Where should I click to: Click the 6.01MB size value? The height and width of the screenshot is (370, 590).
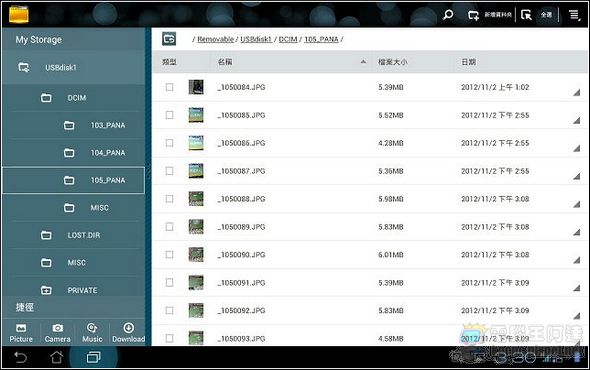[391, 254]
